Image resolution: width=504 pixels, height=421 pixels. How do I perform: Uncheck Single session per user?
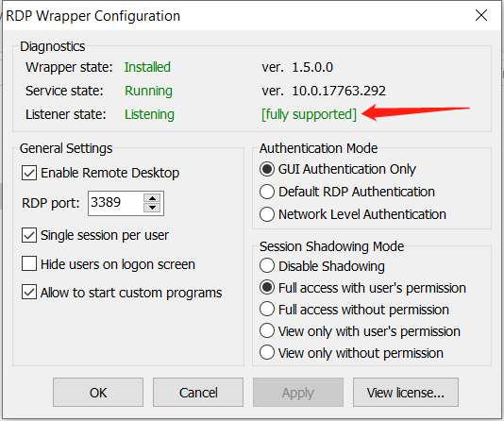pos(29,235)
